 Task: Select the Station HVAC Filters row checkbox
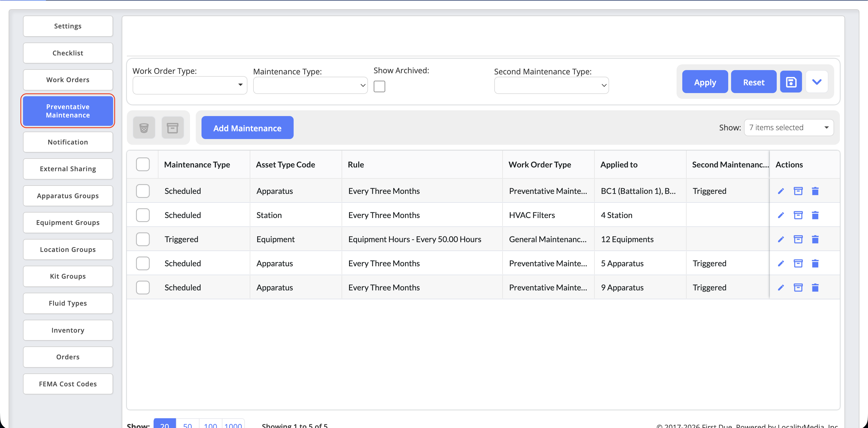143,215
